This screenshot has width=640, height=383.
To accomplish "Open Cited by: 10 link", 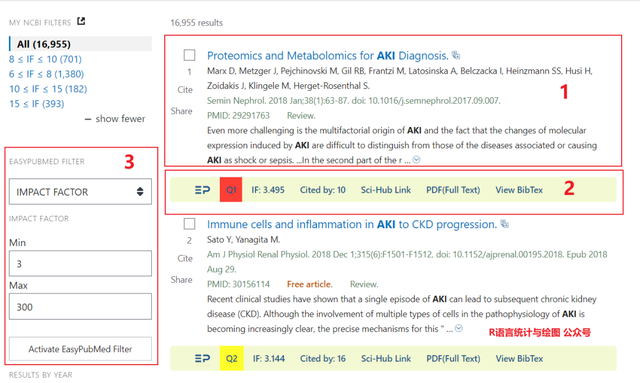I will (323, 190).
